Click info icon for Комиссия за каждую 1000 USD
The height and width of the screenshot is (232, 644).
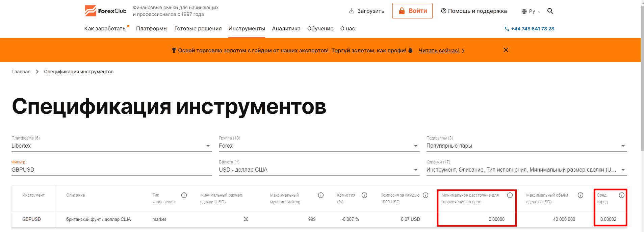[x=426, y=195]
